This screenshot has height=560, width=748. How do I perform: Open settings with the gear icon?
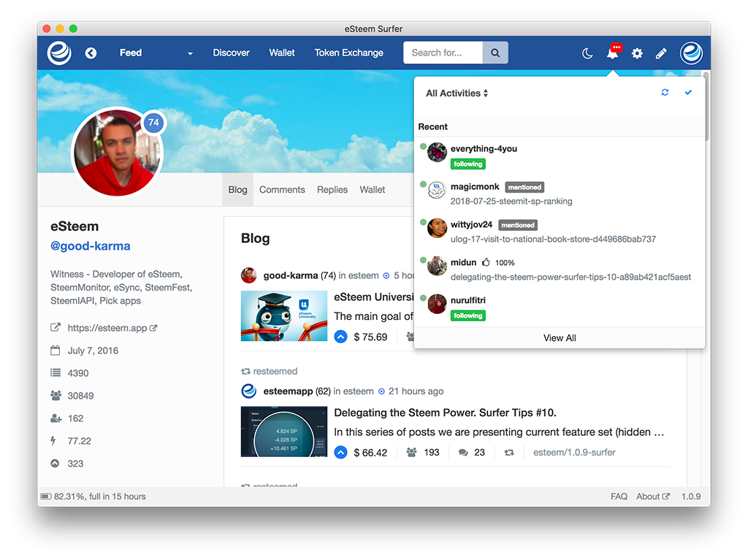tap(637, 53)
